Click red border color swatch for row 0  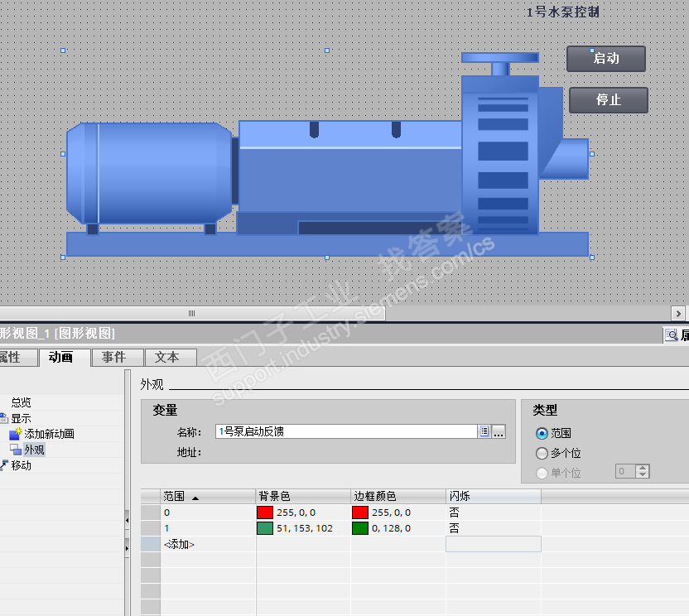360,513
